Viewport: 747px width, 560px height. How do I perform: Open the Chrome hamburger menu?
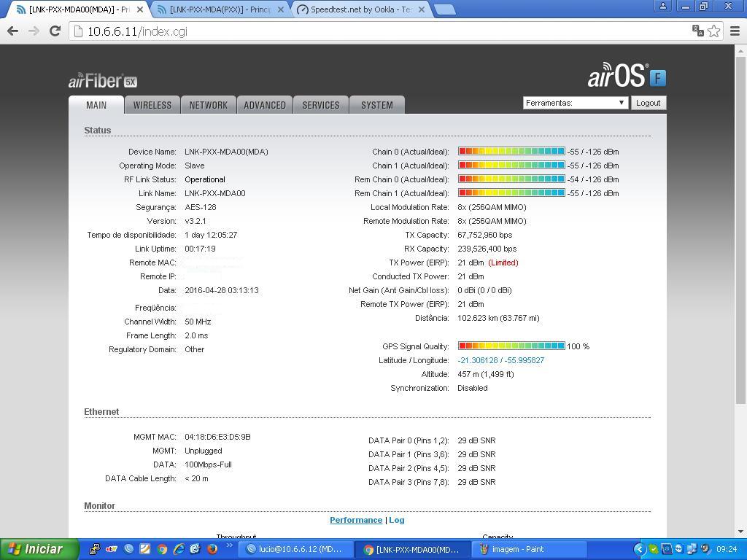click(x=735, y=31)
